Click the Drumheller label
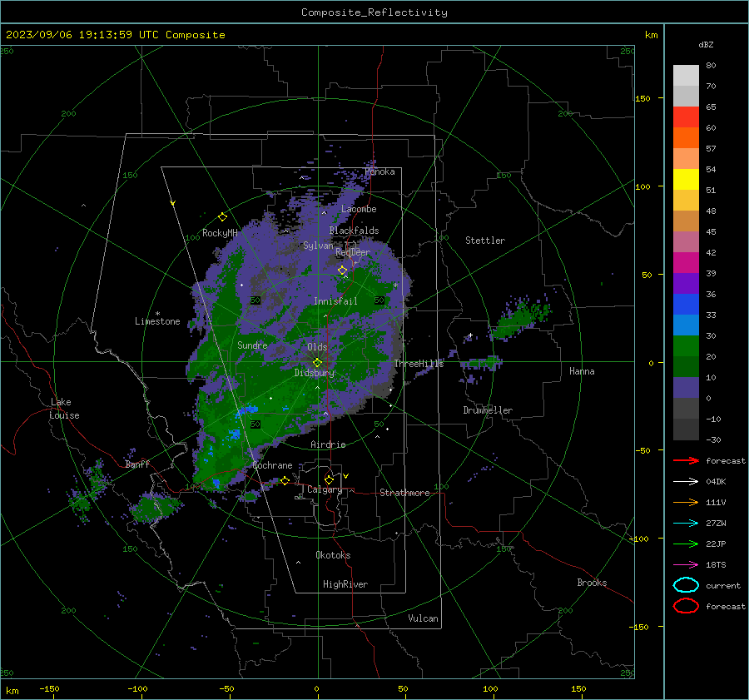This screenshot has width=749, height=700. pyautogui.click(x=488, y=410)
